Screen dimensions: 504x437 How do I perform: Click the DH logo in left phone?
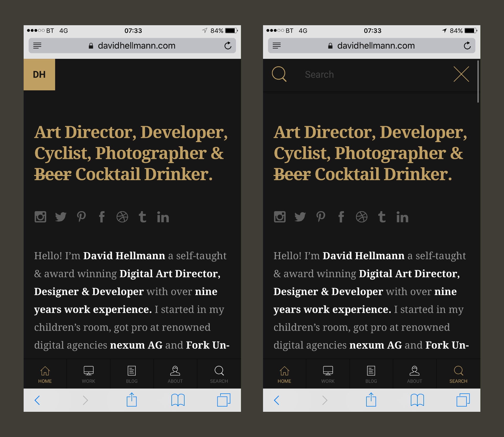click(39, 75)
